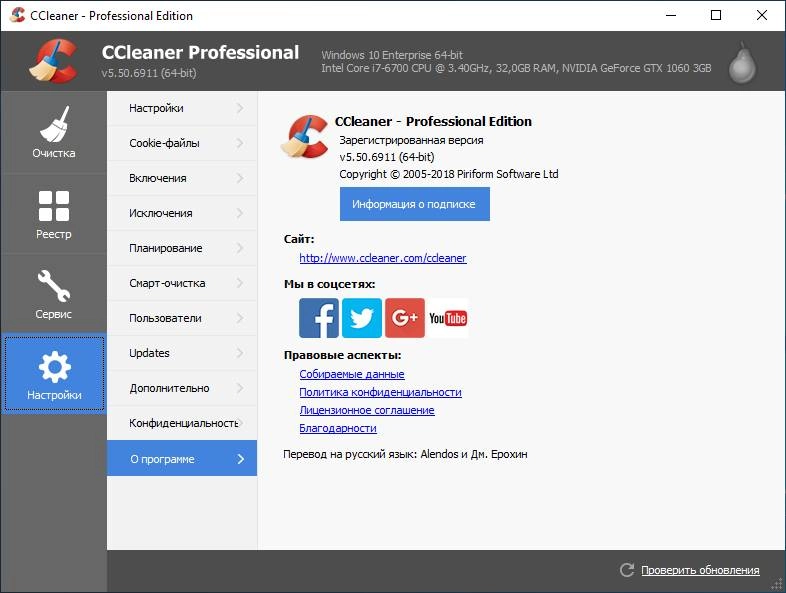Expand chevron next to Updates
This screenshot has width=786, height=593.
tap(240, 353)
